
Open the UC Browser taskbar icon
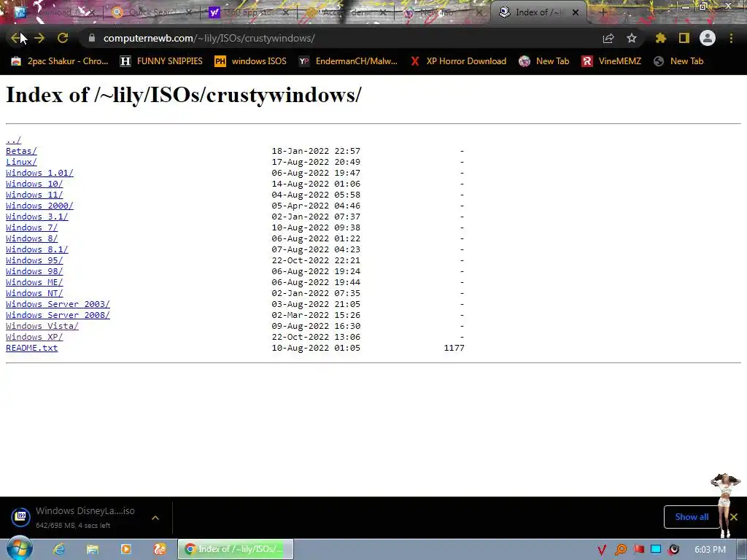[x=160, y=549]
